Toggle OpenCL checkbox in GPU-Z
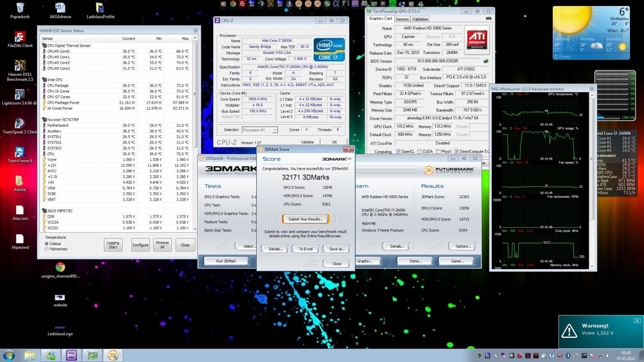 point(398,151)
